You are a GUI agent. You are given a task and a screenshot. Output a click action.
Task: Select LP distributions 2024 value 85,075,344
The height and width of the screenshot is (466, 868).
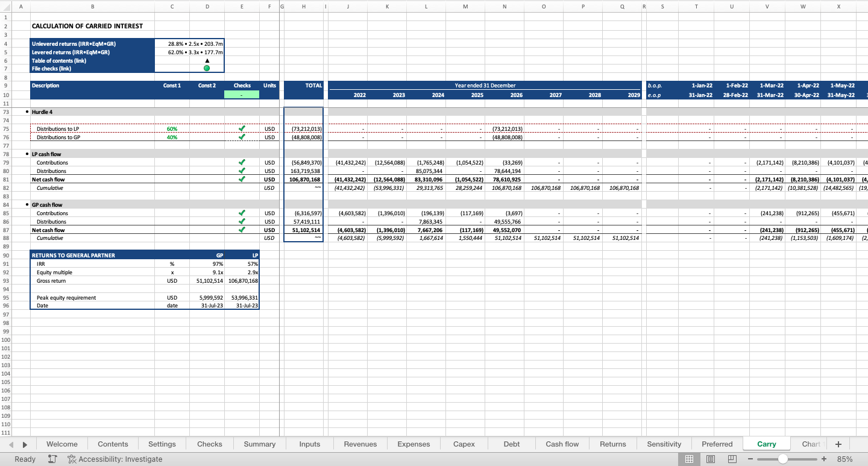pos(426,171)
